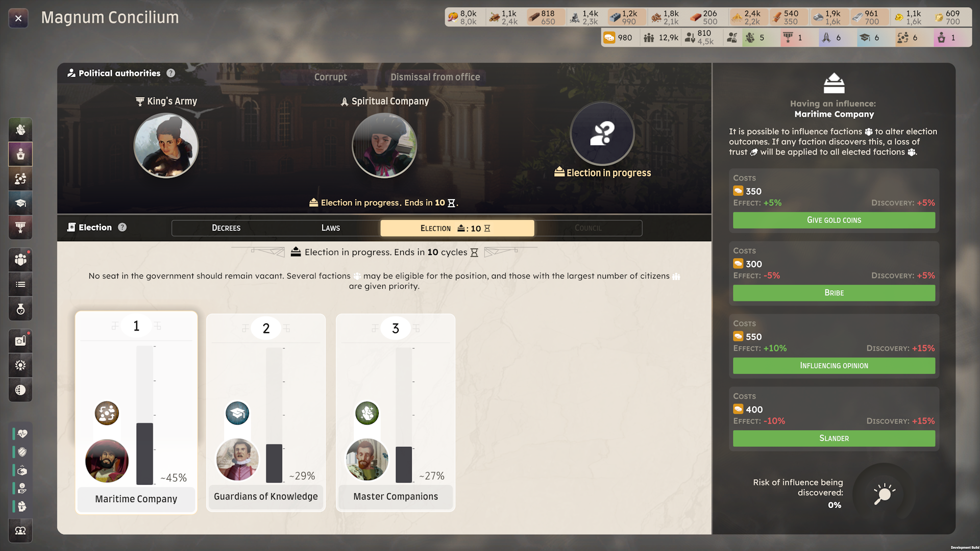Switch to the Laws tab
The image size is (980, 551).
click(x=330, y=228)
